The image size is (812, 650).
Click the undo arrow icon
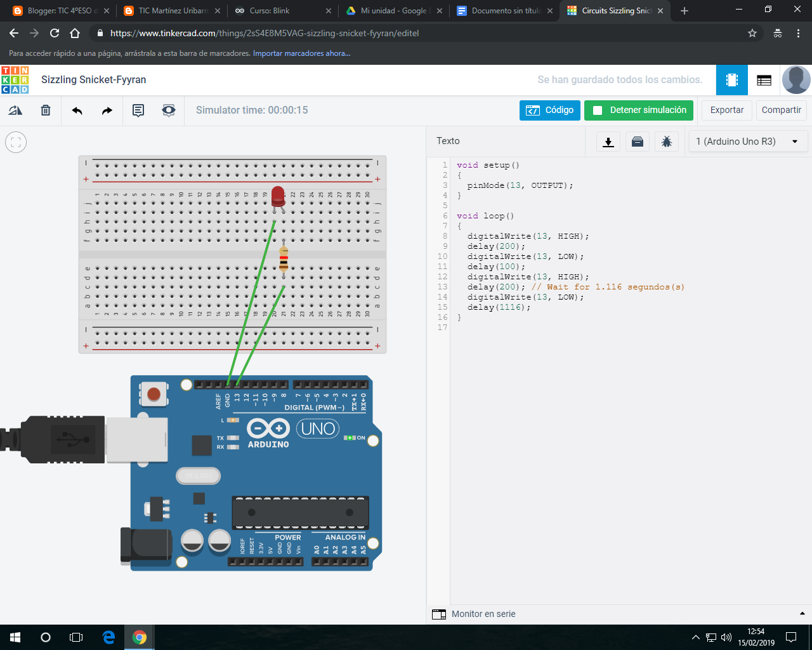coord(77,110)
